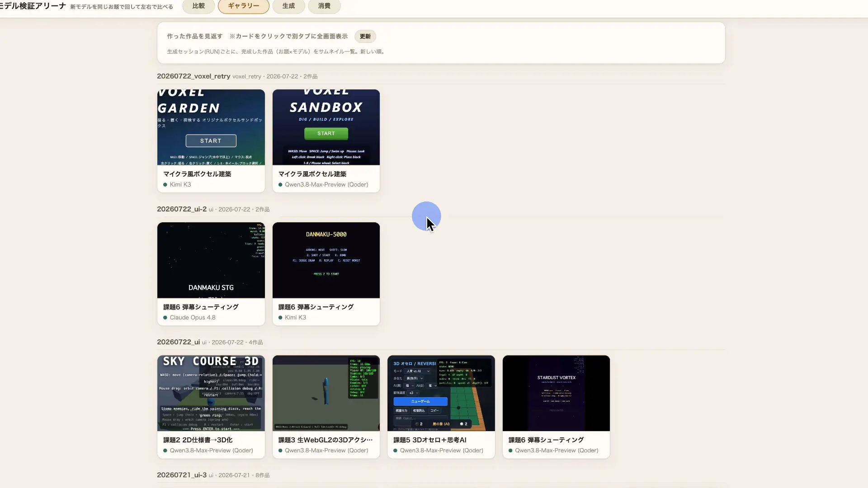Click the 20260722_voxel_retry session heading
The width and height of the screenshot is (868, 488).
click(x=193, y=76)
